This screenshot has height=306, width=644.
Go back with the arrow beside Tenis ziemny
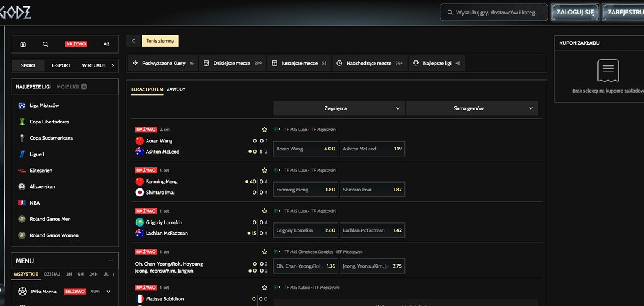point(133,41)
